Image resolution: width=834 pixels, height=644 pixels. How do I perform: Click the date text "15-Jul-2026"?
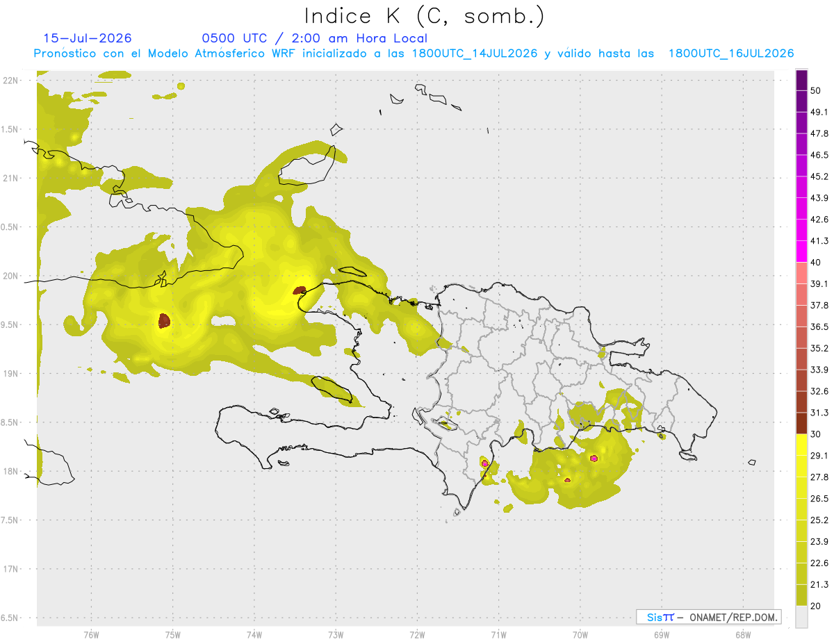88,38
